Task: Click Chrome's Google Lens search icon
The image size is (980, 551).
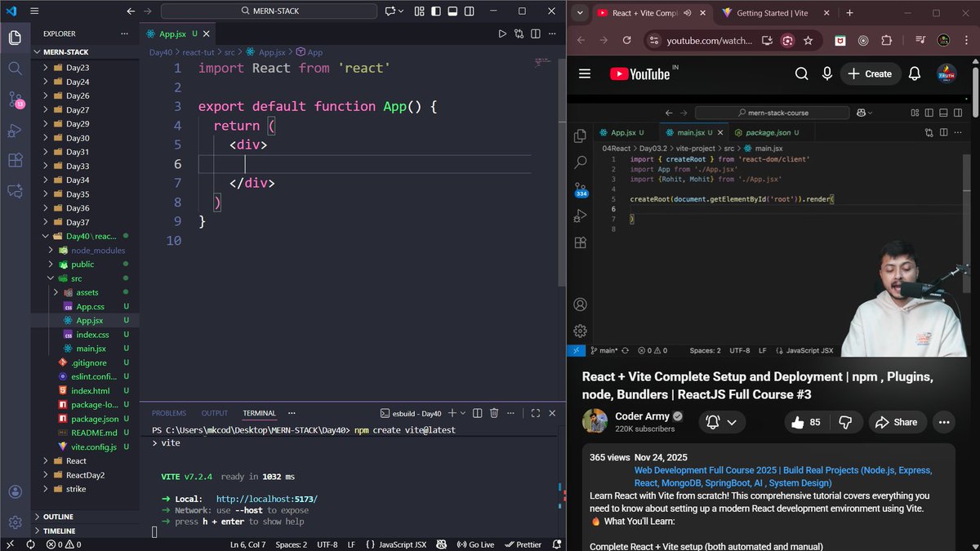Action: pos(787,40)
